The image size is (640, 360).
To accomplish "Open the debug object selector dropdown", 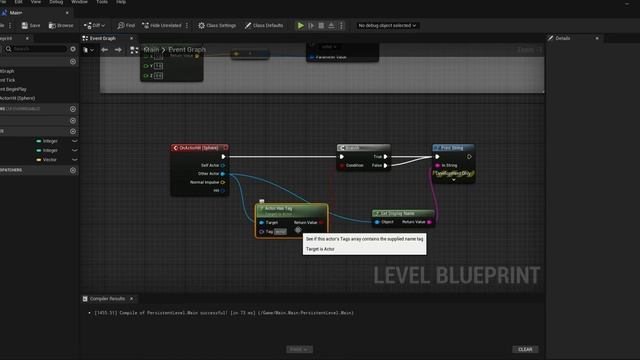I will [387, 25].
